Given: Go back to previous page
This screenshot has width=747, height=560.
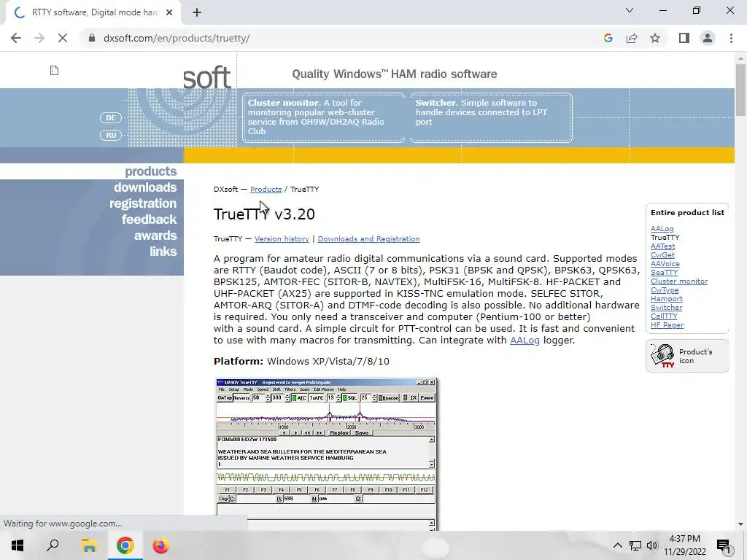Looking at the screenshot, I should pyautogui.click(x=16, y=38).
